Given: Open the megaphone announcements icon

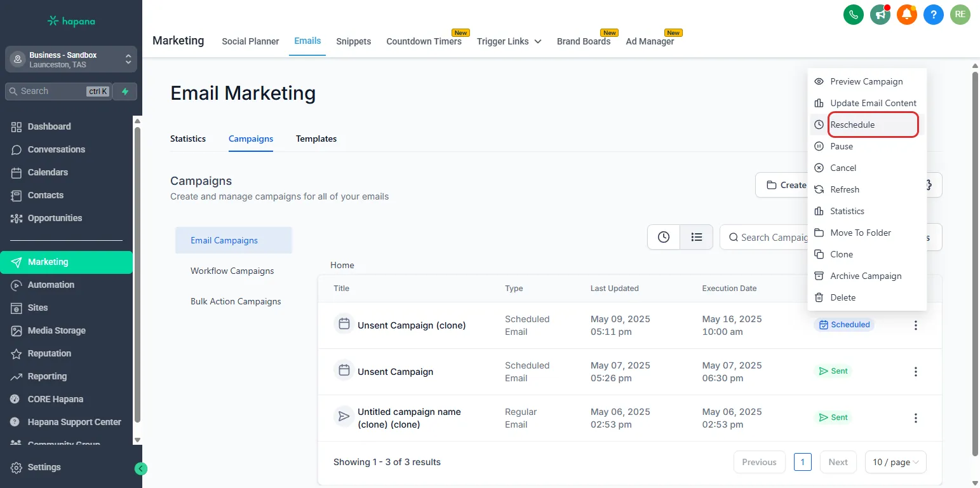Looking at the screenshot, I should (880, 15).
